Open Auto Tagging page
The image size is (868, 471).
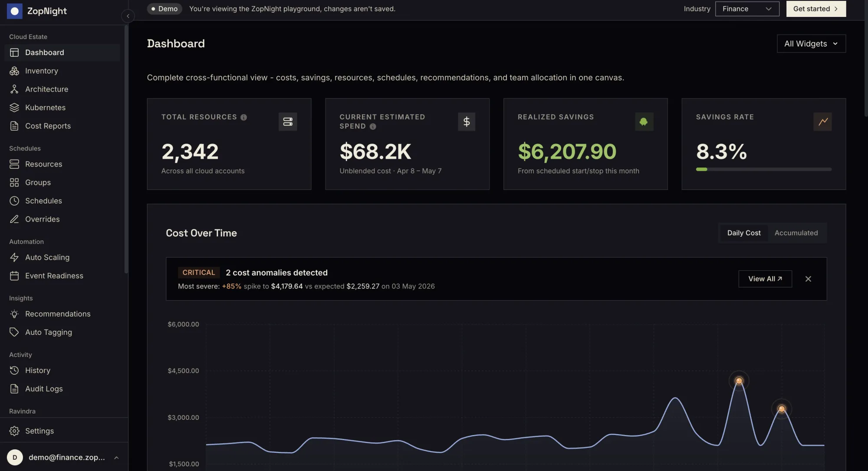(x=62, y=332)
